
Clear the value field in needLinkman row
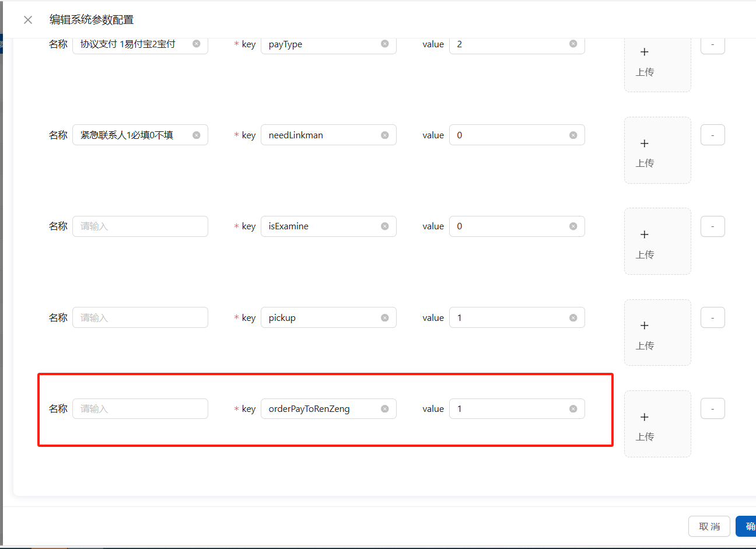coord(573,135)
